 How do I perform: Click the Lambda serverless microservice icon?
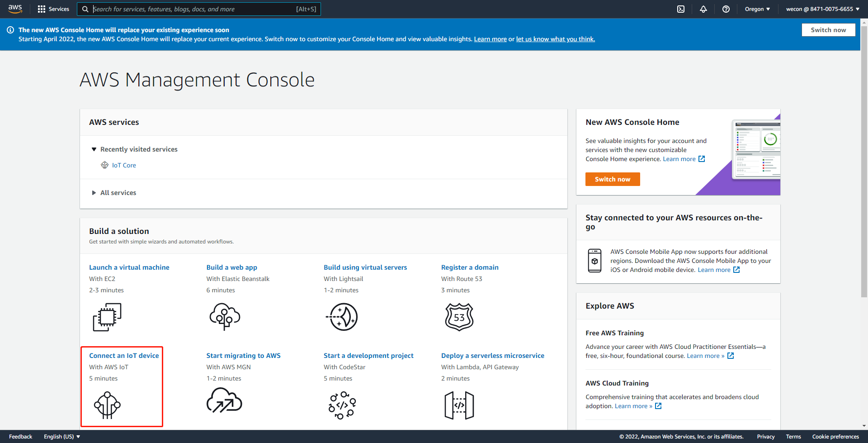click(459, 405)
